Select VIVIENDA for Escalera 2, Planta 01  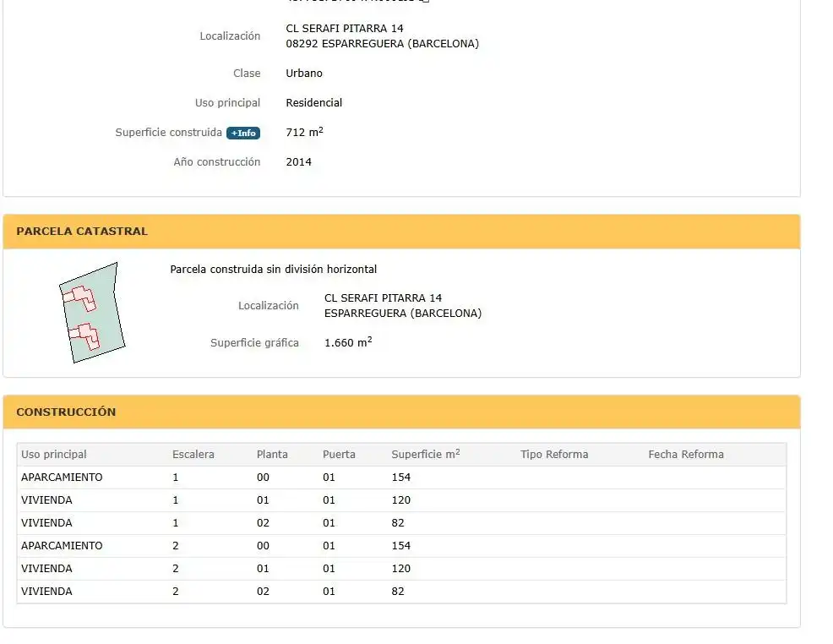coord(46,569)
